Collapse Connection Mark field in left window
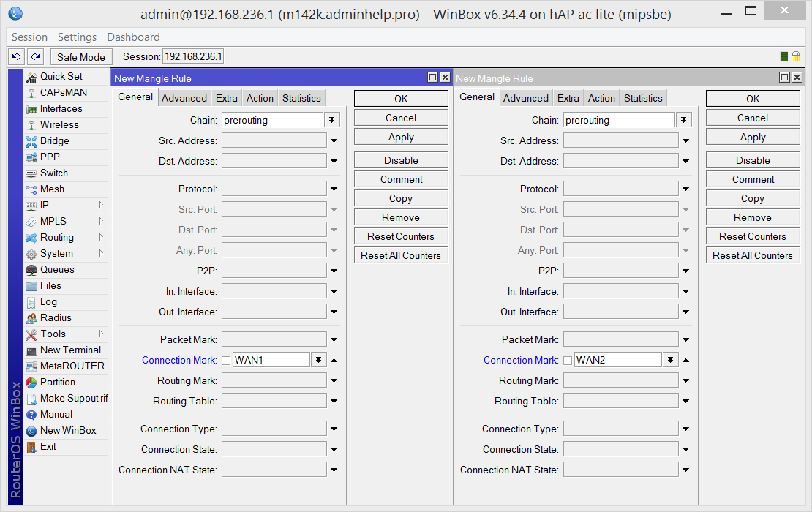Viewport: 812px width, 512px height. pos(334,360)
